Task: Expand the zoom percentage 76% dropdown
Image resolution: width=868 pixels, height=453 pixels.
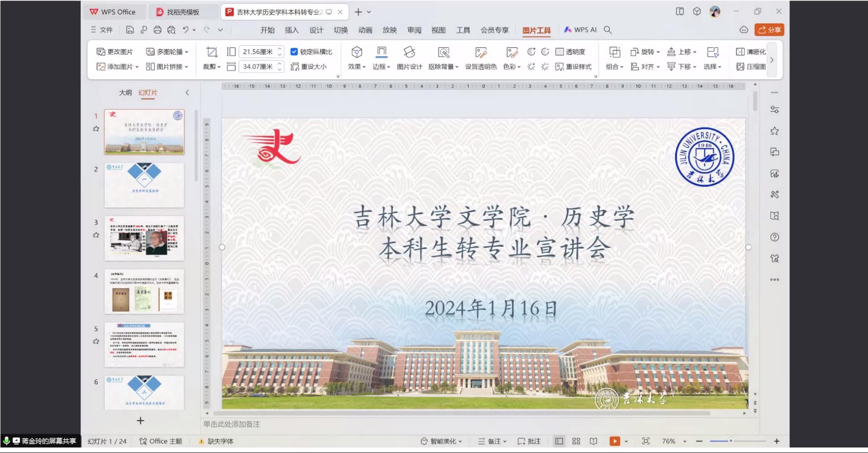Action: pyautogui.click(x=685, y=441)
